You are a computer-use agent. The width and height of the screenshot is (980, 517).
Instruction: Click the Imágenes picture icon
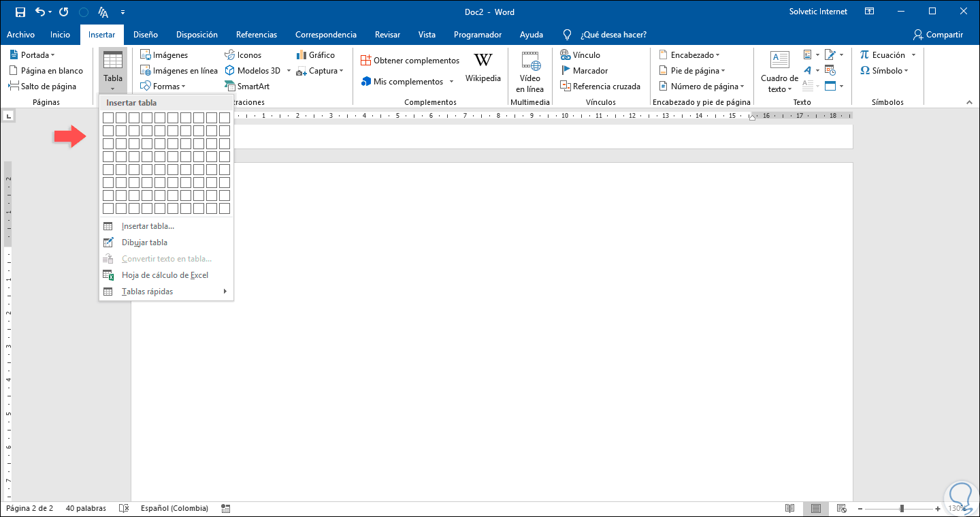tap(164, 55)
